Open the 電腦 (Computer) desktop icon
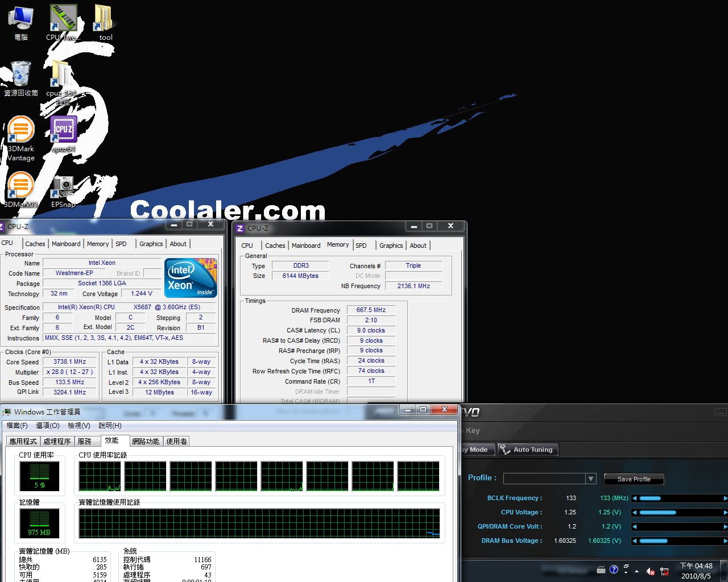This screenshot has width=728, height=582. [x=21, y=22]
